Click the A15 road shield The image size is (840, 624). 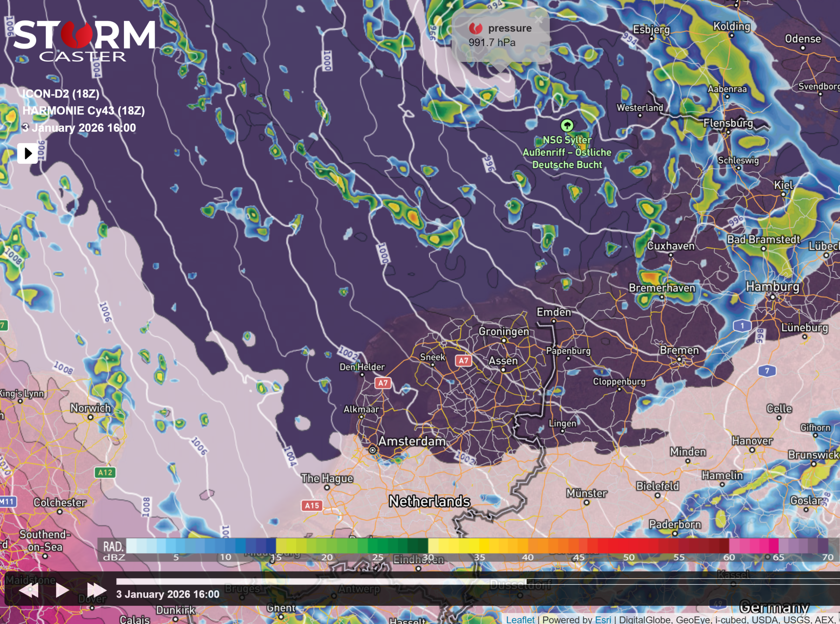tap(312, 505)
